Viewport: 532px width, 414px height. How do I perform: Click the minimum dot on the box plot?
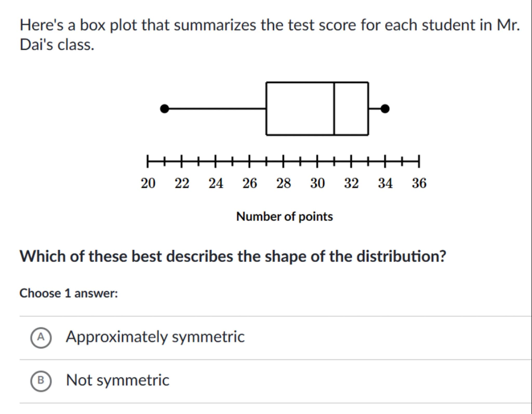coord(164,109)
